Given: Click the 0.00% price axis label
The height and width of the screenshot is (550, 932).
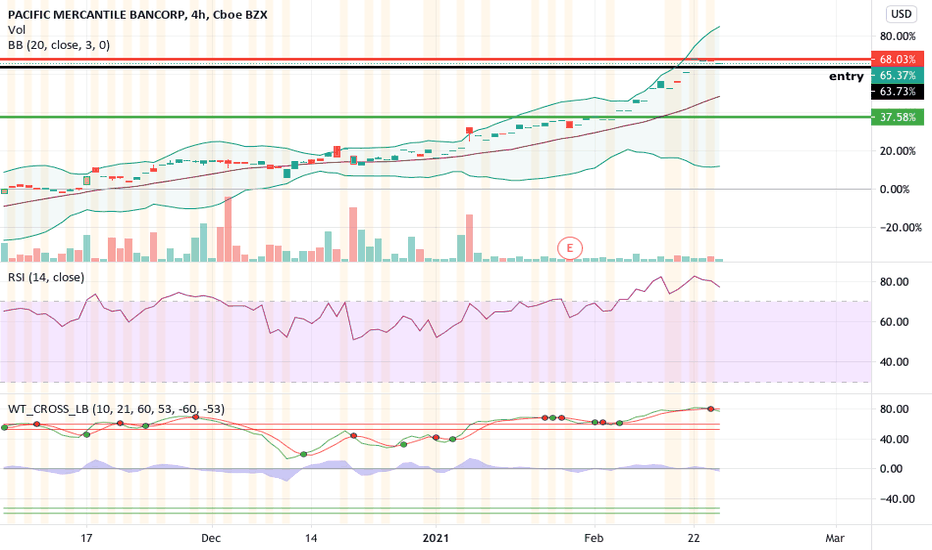Looking at the screenshot, I should [895, 189].
